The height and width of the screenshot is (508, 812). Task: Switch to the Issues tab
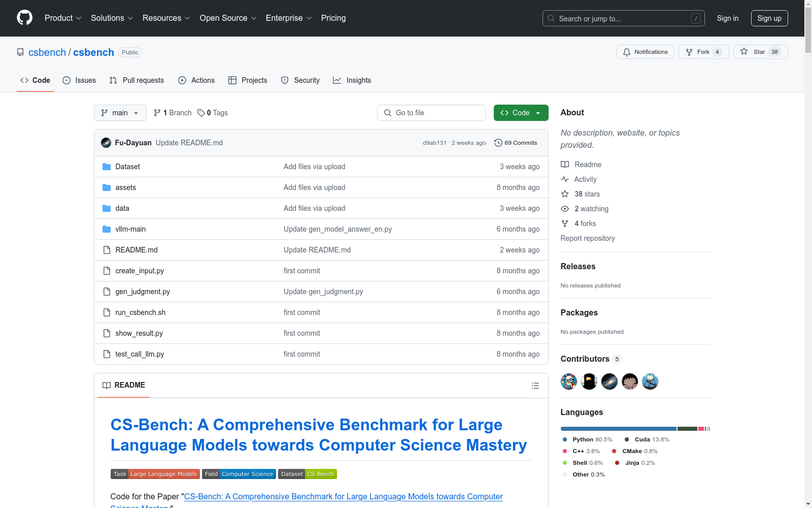coord(79,80)
